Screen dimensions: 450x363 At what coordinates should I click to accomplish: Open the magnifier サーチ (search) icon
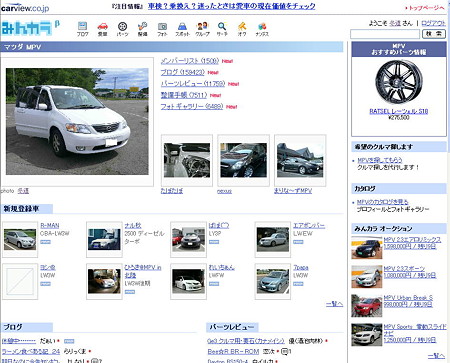(222, 29)
